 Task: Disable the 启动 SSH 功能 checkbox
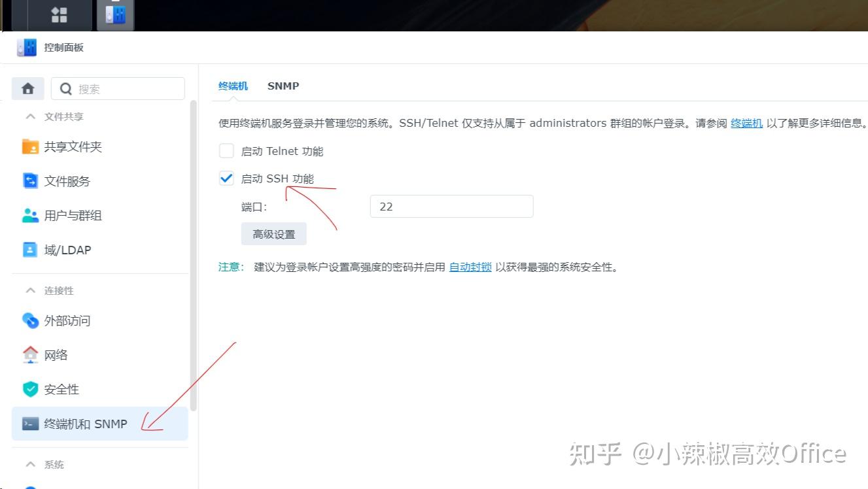tap(226, 177)
